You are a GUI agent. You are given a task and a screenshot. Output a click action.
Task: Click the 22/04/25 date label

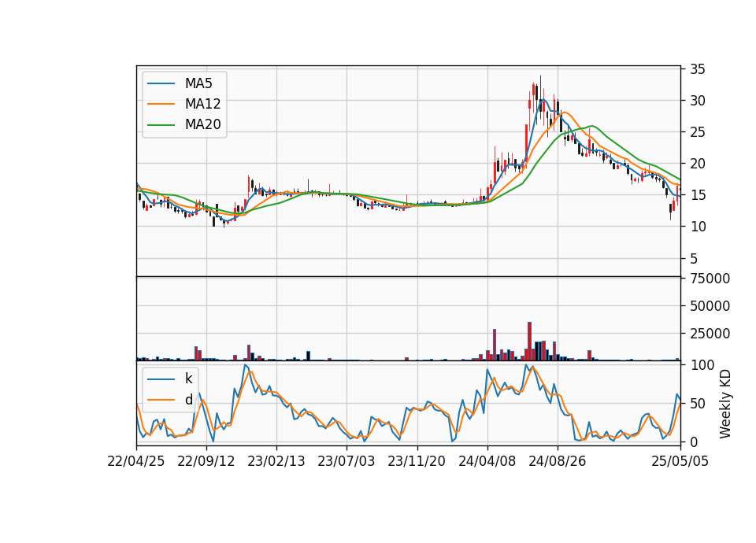click(136, 462)
